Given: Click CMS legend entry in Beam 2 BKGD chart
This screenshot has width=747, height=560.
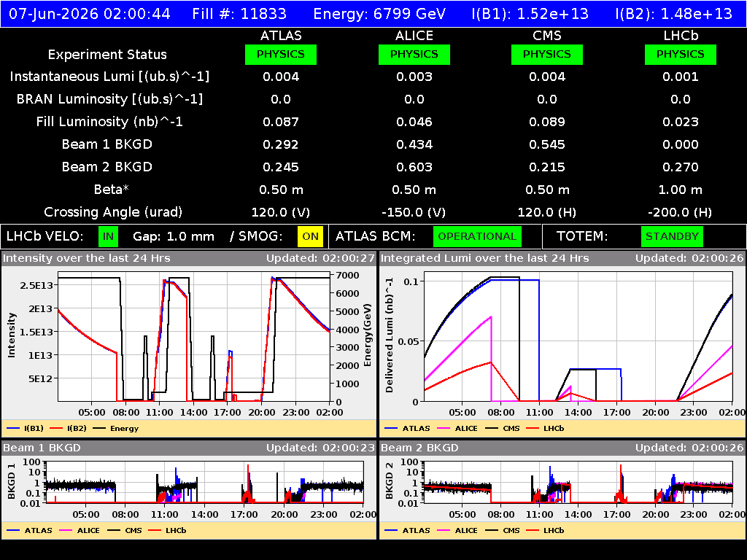Looking at the screenshot, I should tap(503, 531).
